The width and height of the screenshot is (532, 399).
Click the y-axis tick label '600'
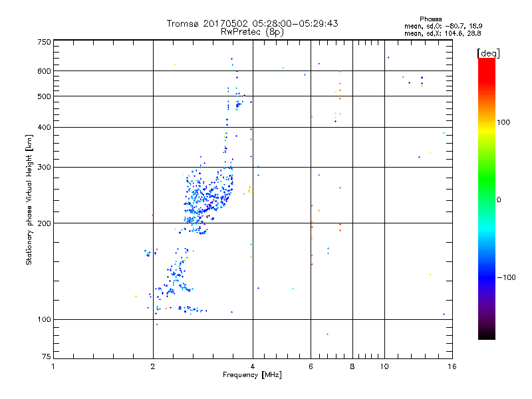pyautogui.click(x=45, y=71)
